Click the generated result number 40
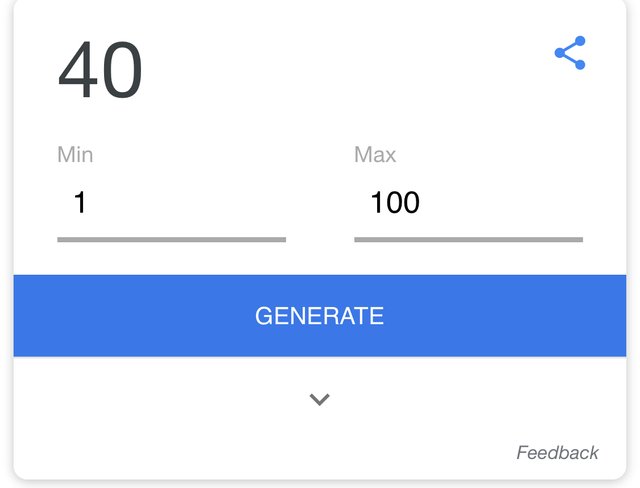This screenshot has height=488, width=640. [100, 70]
